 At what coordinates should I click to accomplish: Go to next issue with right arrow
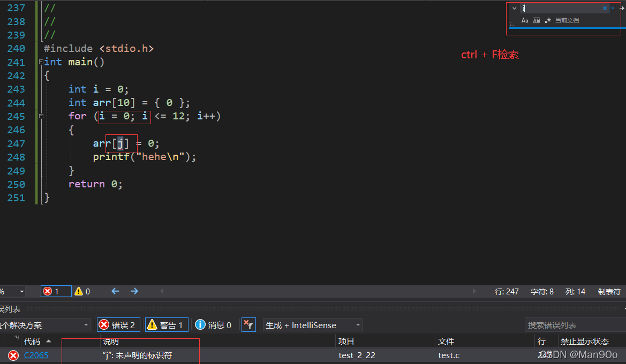click(x=134, y=291)
